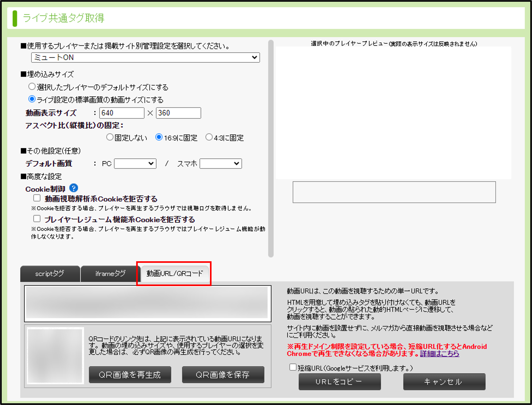Viewport: 532px width, 405px height.
Task: Click the URLをコピー button
Action: (340, 382)
